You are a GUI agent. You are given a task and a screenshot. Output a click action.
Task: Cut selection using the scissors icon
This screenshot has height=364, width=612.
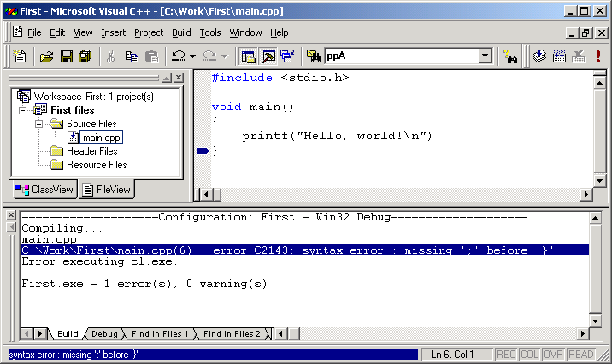click(x=111, y=56)
